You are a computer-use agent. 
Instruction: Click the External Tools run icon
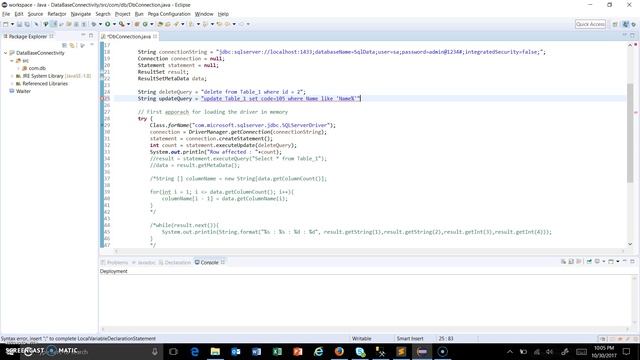pyautogui.click(x=122, y=24)
